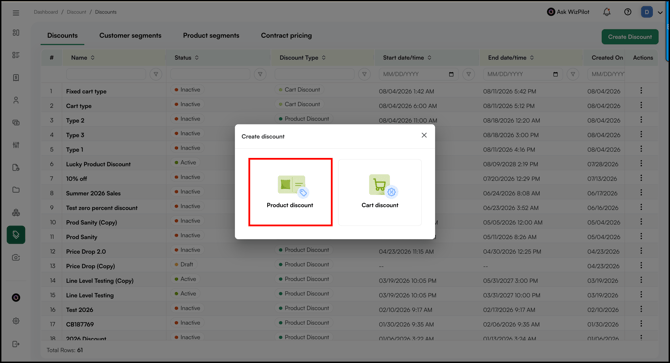Open the help question mark icon

(627, 12)
